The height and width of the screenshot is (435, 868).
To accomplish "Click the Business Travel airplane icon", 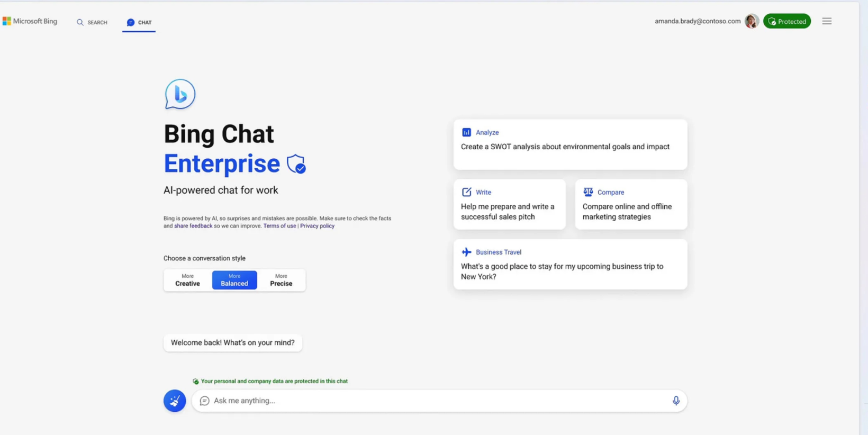I will click(x=466, y=252).
